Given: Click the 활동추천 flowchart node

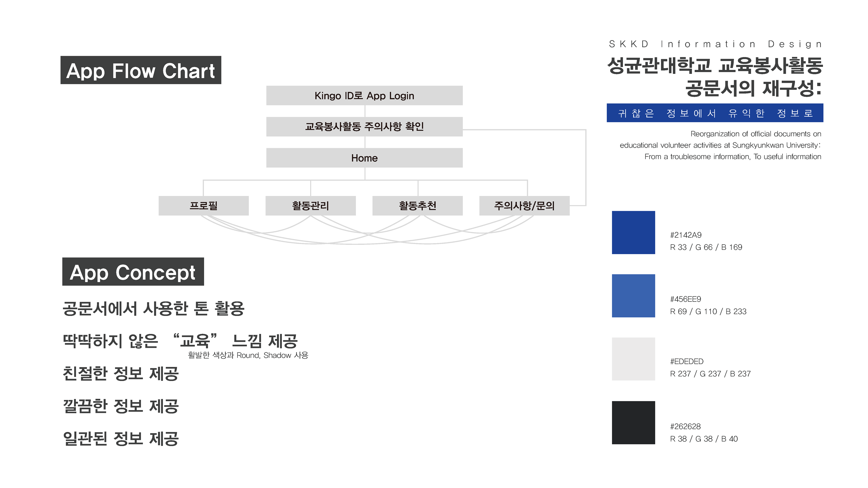Looking at the screenshot, I should [x=417, y=205].
